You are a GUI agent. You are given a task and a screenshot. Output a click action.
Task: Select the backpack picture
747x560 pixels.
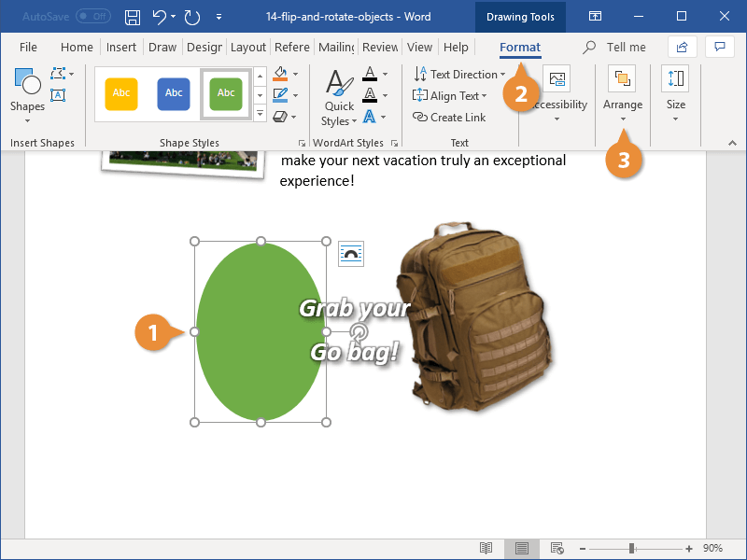(474, 316)
